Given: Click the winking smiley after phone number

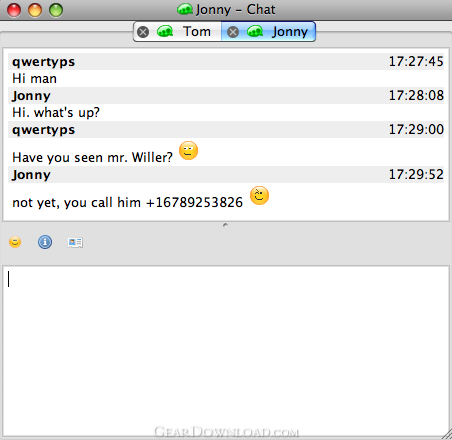Looking at the screenshot, I should tap(259, 195).
